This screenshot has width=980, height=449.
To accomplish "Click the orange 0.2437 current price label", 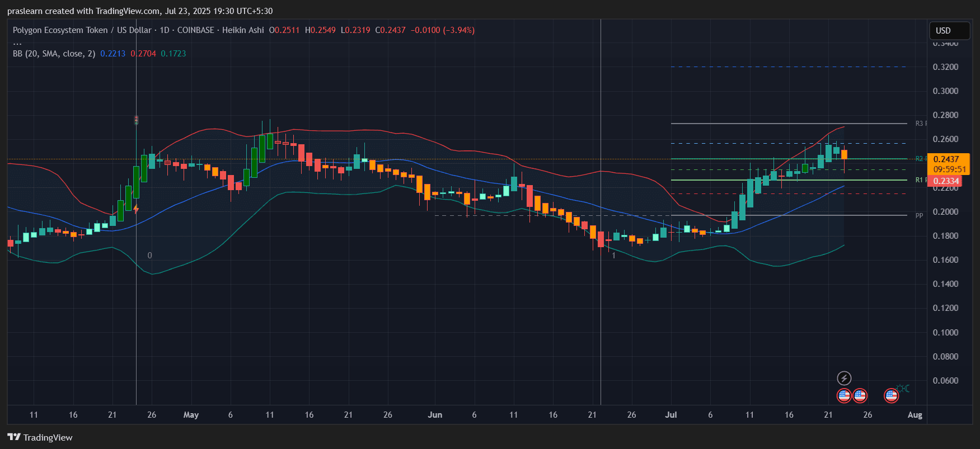I will 947,159.
